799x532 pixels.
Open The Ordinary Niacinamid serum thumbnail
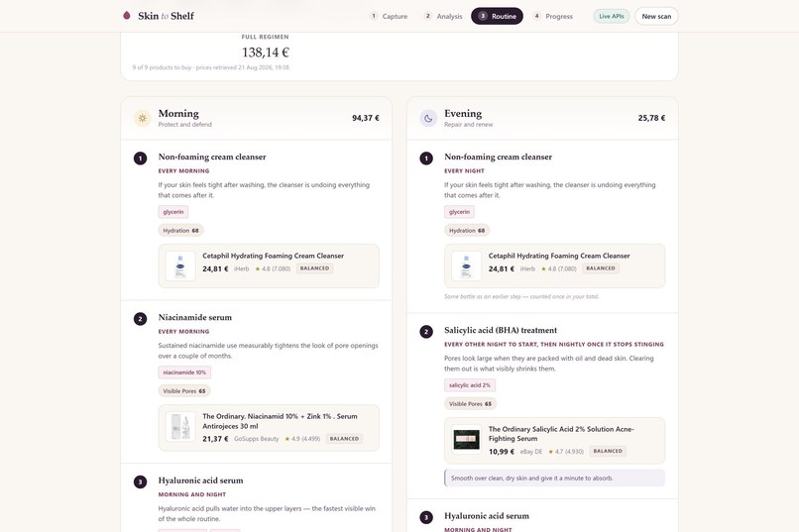pyautogui.click(x=180, y=427)
